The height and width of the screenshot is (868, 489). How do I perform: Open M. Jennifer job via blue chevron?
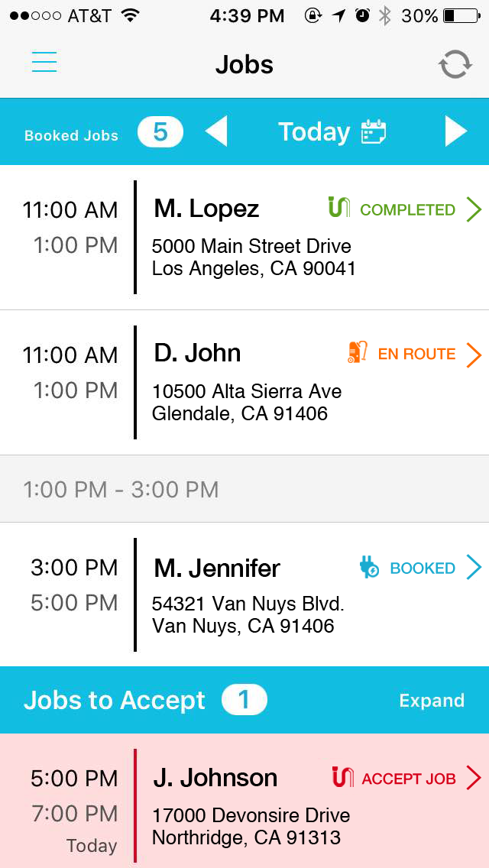(474, 568)
